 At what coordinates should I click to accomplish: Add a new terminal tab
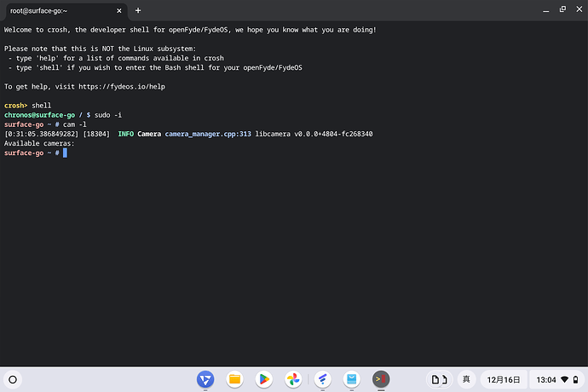pyautogui.click(x=138, y=10)
